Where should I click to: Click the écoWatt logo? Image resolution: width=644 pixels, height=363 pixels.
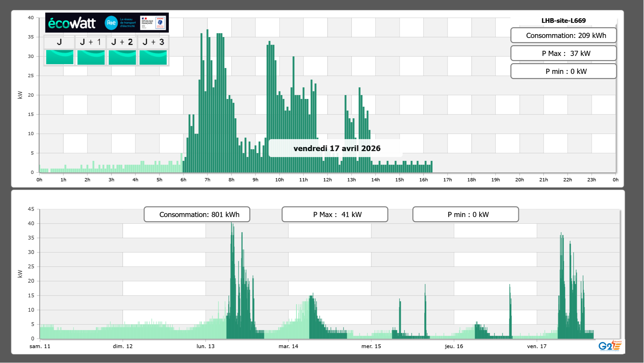pos(72,23)
